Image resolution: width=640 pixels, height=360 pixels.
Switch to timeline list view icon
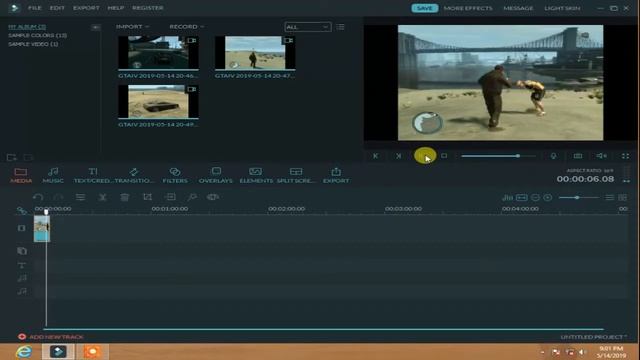(609, 198)
